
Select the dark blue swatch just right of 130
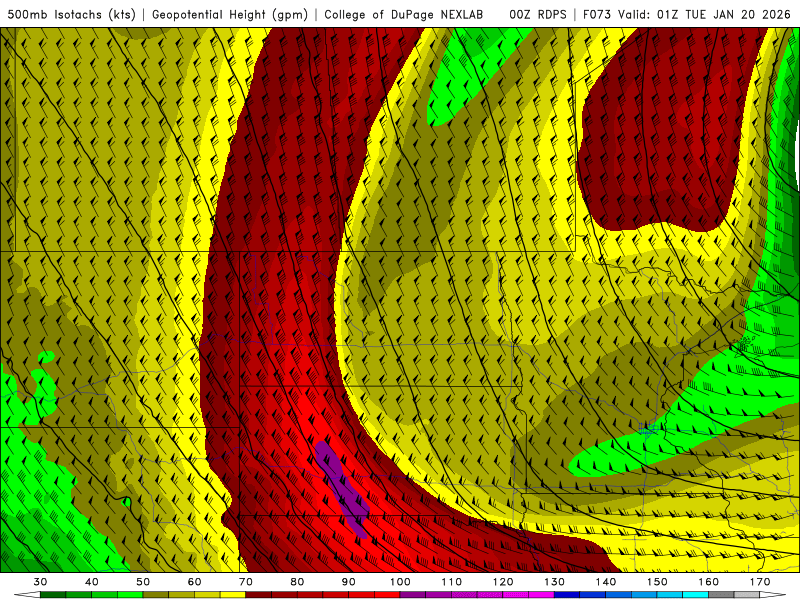coord(567,594)
